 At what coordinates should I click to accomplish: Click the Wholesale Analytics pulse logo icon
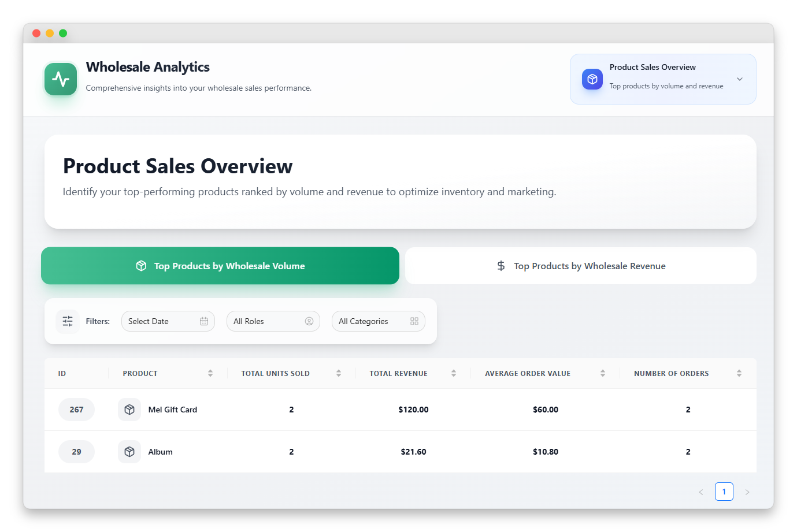(61, 79)
